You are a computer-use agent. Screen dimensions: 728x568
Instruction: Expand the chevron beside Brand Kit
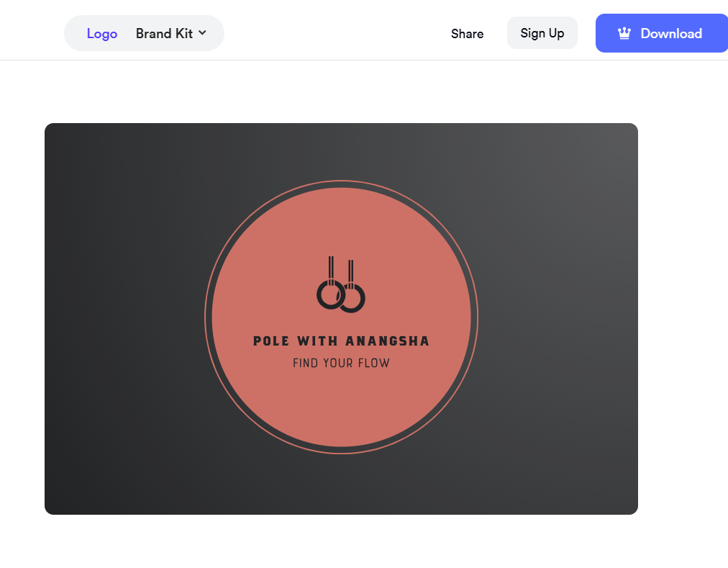[x=202, y=32]
